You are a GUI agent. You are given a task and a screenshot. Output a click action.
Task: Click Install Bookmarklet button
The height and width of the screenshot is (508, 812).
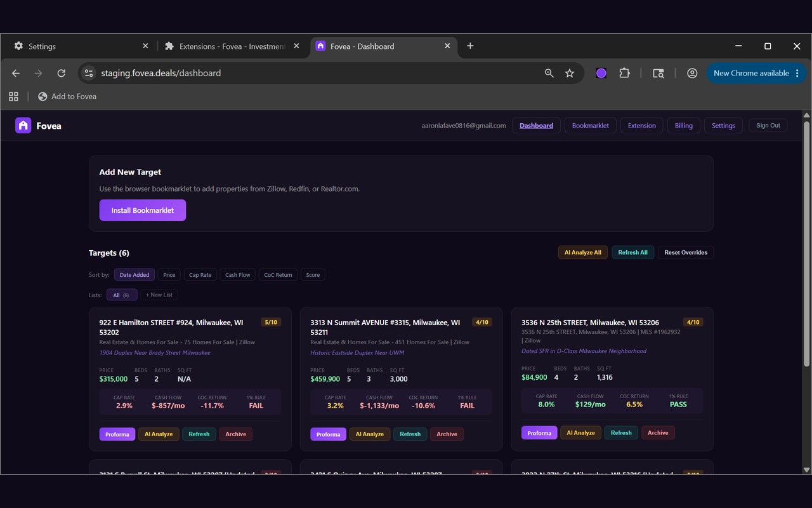[x=142, y=210]
